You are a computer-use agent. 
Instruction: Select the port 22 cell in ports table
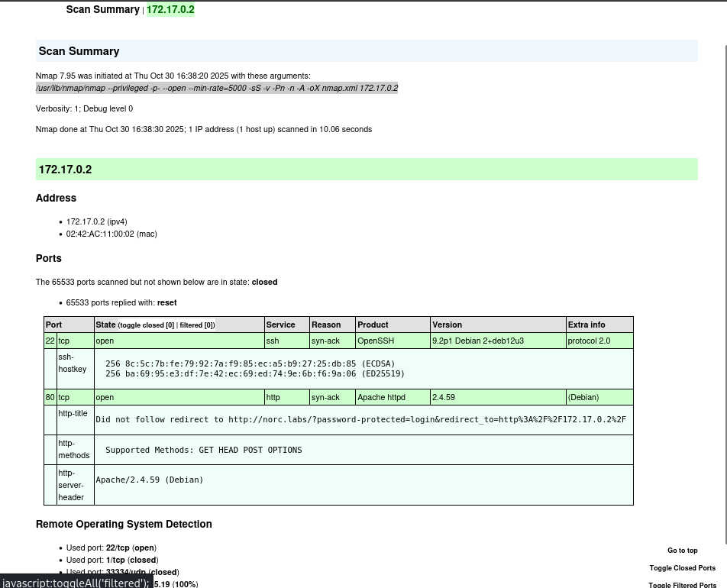[50, 341]
